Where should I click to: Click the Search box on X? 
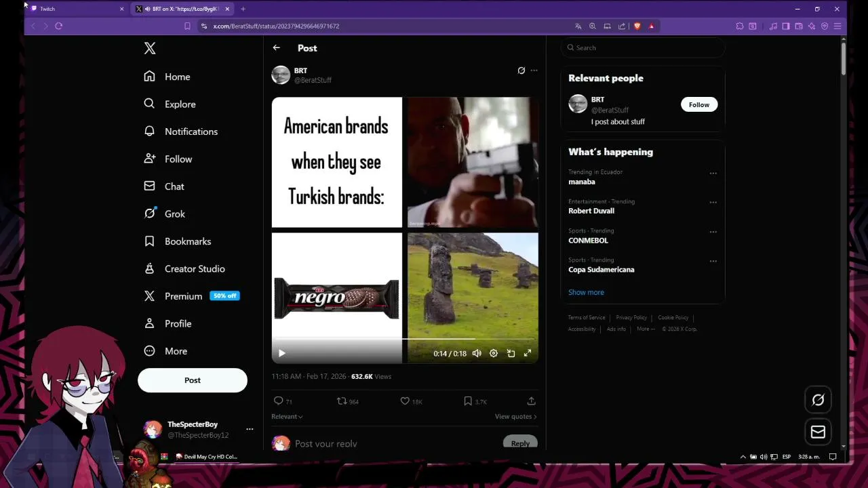(643, 47)
